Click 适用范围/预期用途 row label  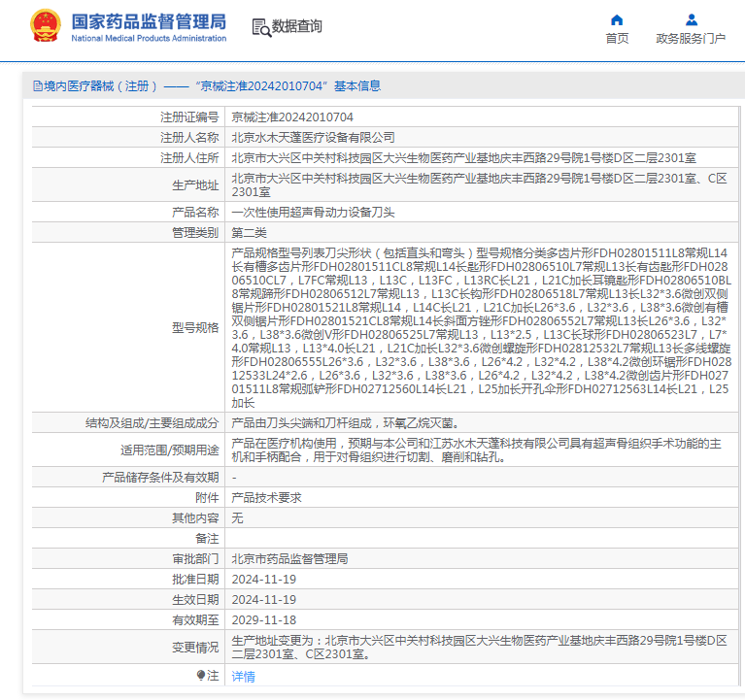(170, 450)
